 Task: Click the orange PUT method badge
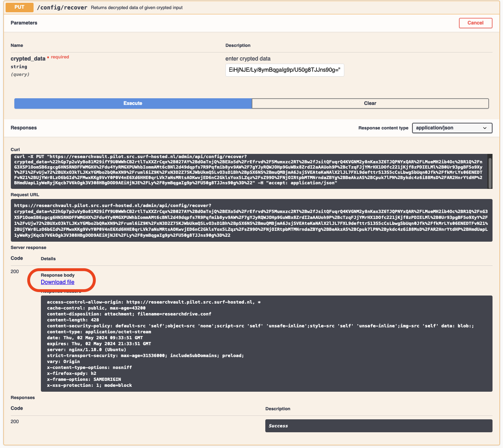pos(20,7)
